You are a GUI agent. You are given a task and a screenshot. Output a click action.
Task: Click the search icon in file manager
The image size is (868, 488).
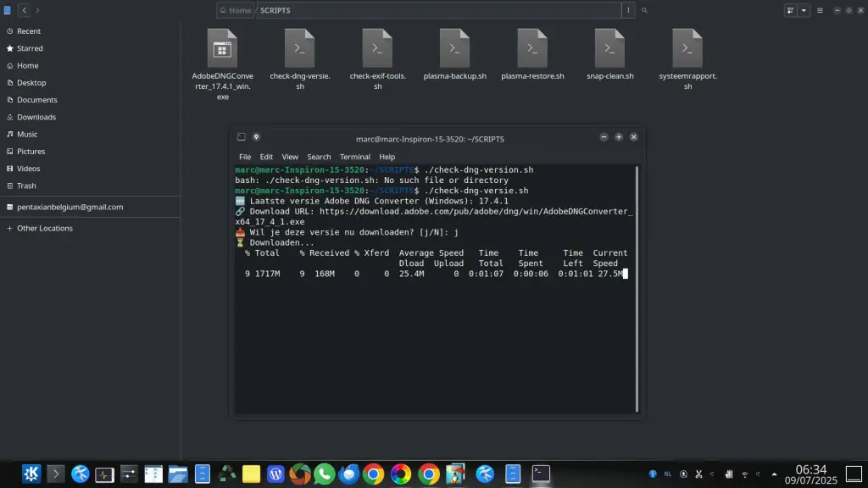click(644, 10)
